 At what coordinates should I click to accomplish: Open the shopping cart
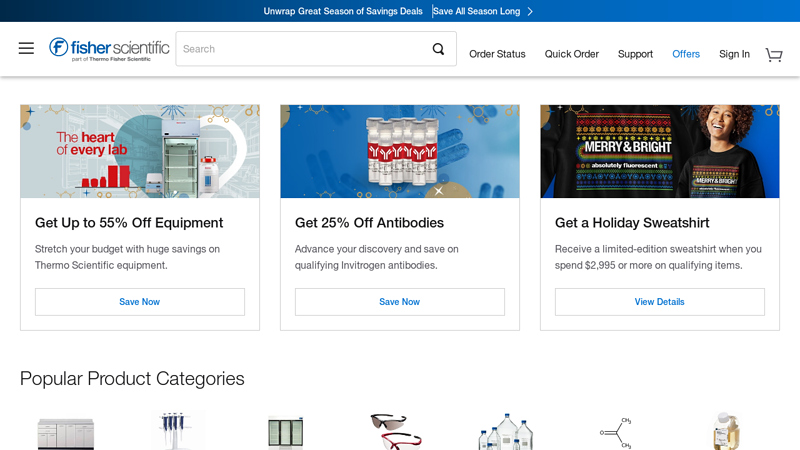[x=774, y=54]
